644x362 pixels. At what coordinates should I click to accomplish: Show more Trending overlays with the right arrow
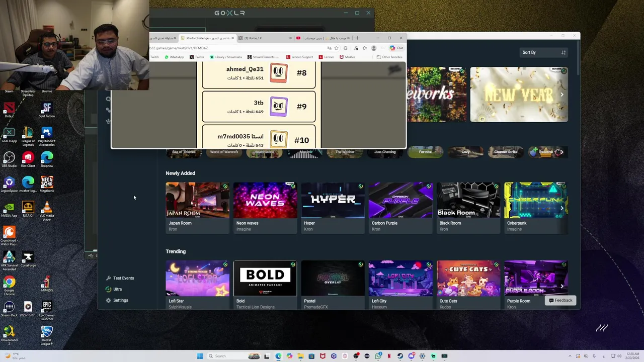point(562,286)
